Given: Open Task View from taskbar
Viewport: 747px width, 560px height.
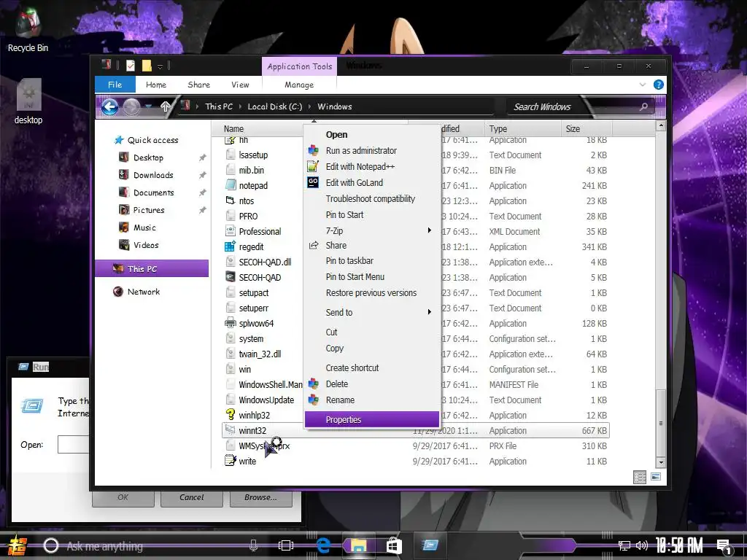Looking at the screenshot, I should tap(286, 545).
